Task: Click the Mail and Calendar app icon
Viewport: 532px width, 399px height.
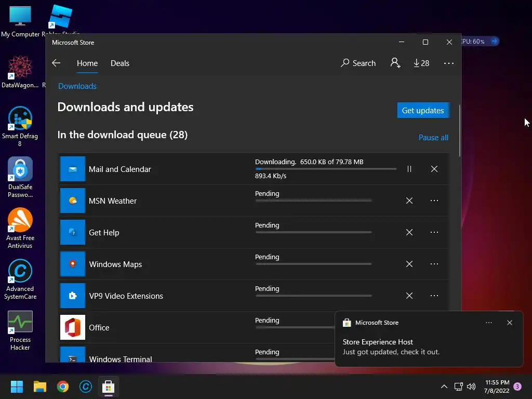Action: pos(73,169)
